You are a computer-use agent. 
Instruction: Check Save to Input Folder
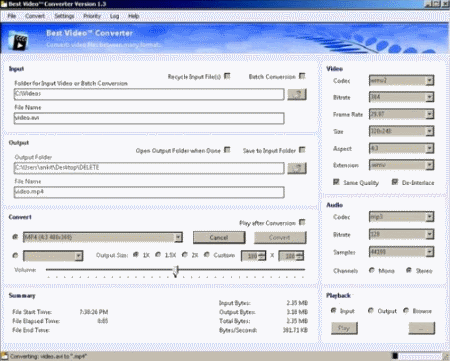point(302,150)
